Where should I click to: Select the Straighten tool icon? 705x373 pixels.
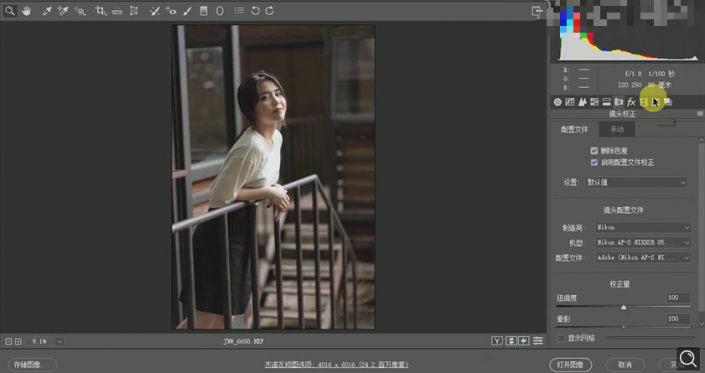(x=117, y=11)
